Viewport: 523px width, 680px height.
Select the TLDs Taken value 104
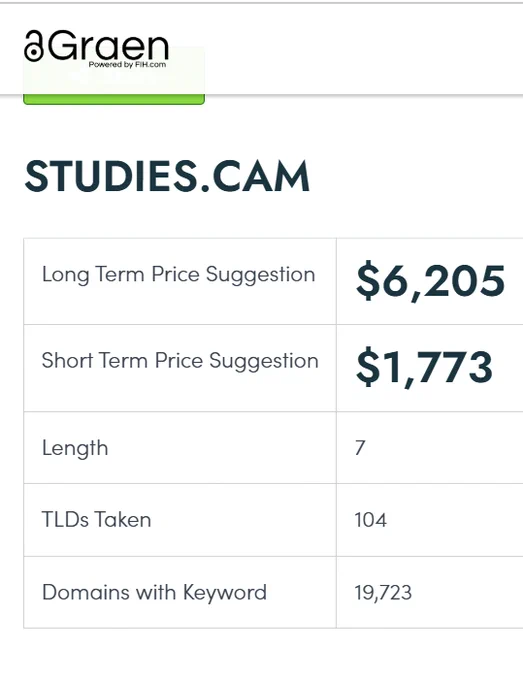370,520
